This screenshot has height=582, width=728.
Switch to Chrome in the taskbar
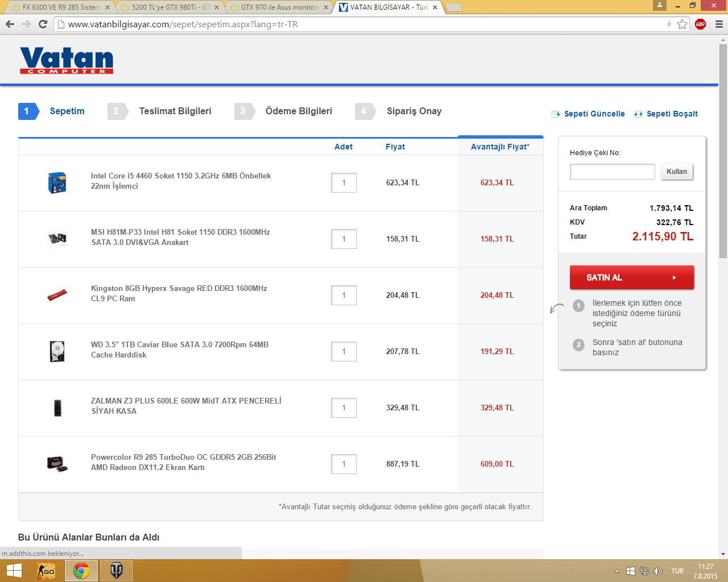(81, 571)
